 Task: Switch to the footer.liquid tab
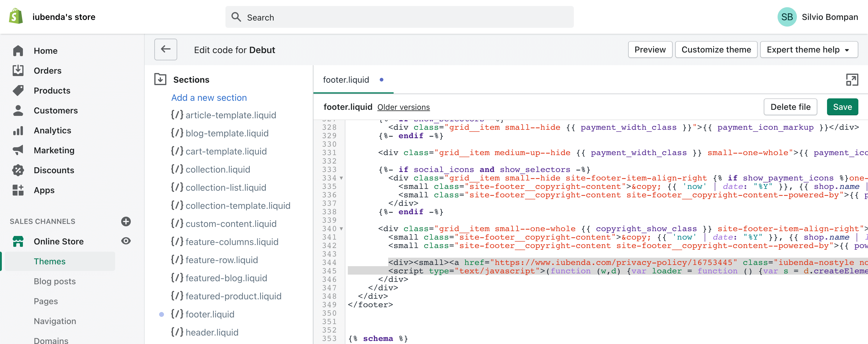click(346, 80)
